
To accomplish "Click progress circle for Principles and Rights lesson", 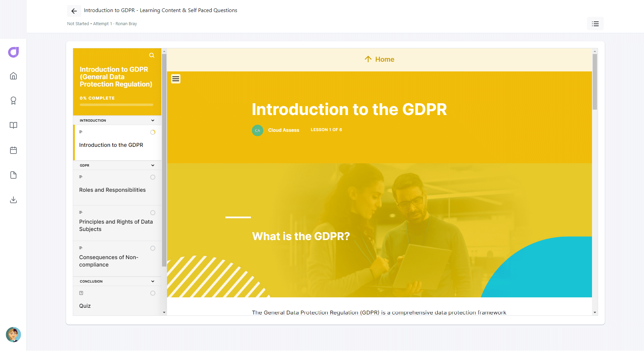I will [153, 213].
